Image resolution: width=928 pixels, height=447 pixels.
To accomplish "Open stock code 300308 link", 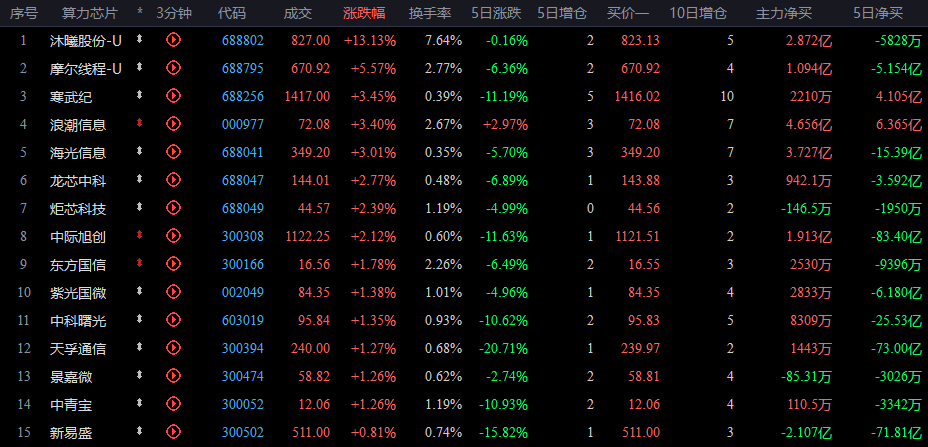I will coord(243,237).
